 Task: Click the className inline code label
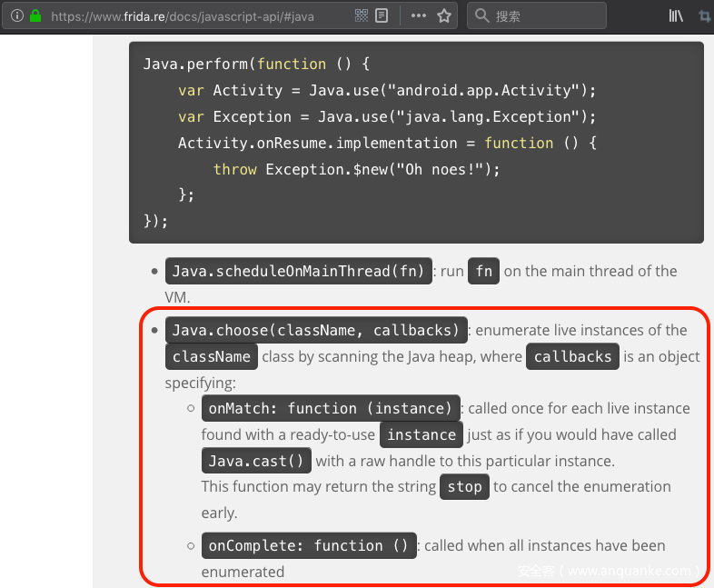pos(212,356)
